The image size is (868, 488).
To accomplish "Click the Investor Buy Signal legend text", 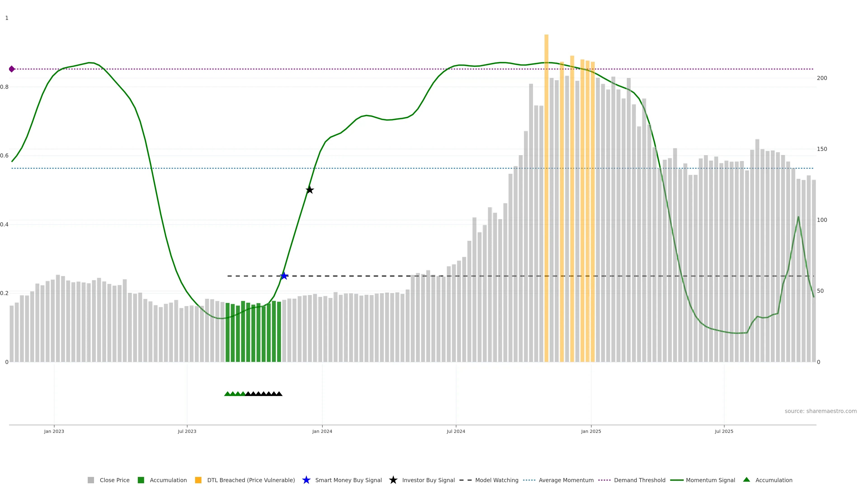I will pyautogui.click(x=428, y=480).
